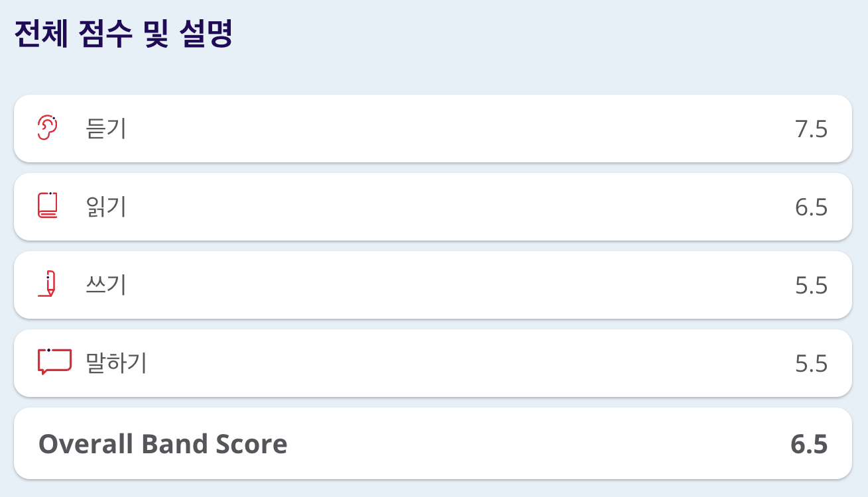Viewport: 868px width, 497px height.
Task: Select the 쓰기 label text
Action: pos(106,285)
